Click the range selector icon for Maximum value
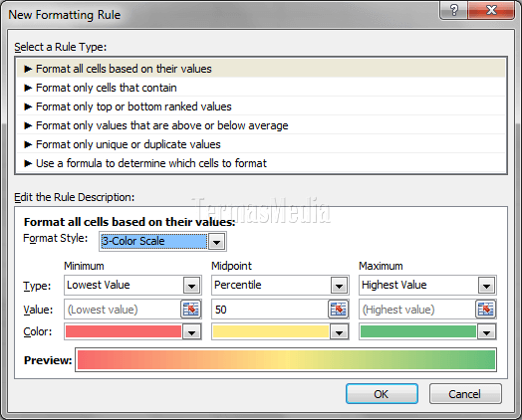522x420 pixels. (x=486, y=310)
